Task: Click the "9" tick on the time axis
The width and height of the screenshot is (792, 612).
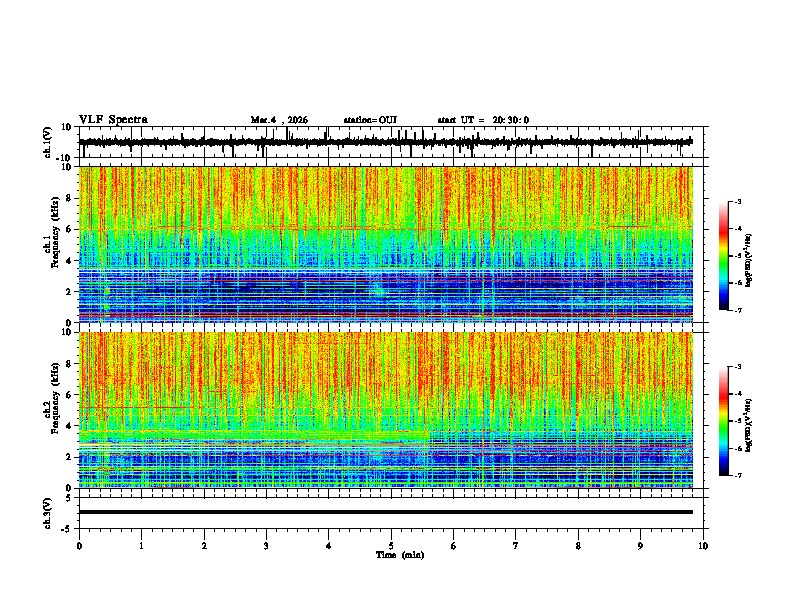Action: pyautogui.click(x=640, y=546)
